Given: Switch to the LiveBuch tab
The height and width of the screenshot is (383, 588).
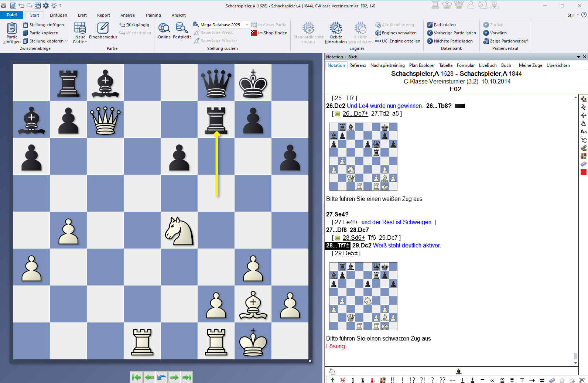Looking at the screenshot, I should (488, 65).
